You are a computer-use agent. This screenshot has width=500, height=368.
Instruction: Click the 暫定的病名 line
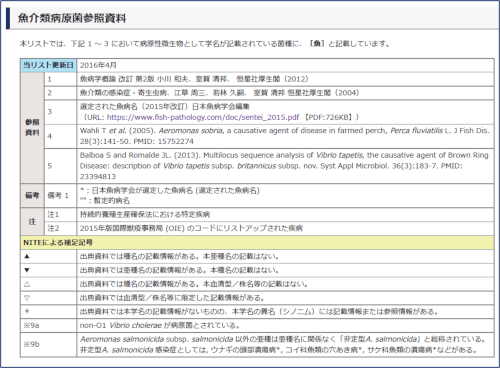click(105, 201)
